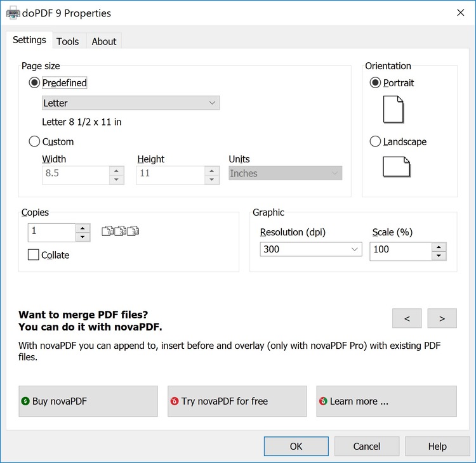
Task: Decrease the Height value with down arrow
Action: [x=212, y=179]
